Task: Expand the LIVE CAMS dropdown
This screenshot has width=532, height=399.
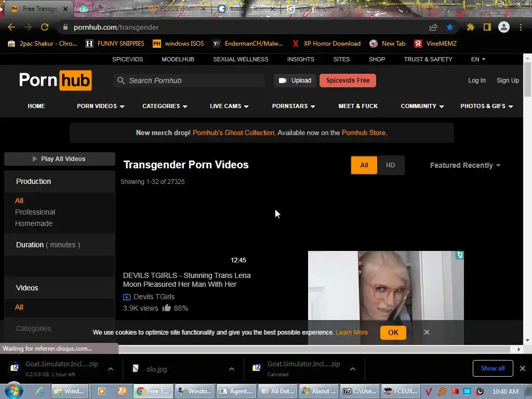Action: (229, 106)
